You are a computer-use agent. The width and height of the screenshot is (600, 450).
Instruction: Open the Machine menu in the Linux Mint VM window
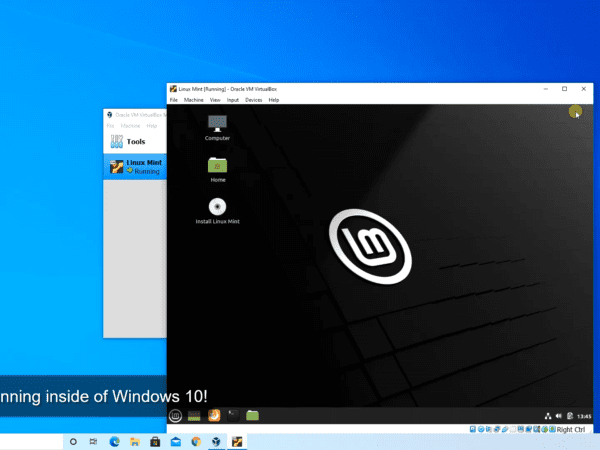[194, 100]
